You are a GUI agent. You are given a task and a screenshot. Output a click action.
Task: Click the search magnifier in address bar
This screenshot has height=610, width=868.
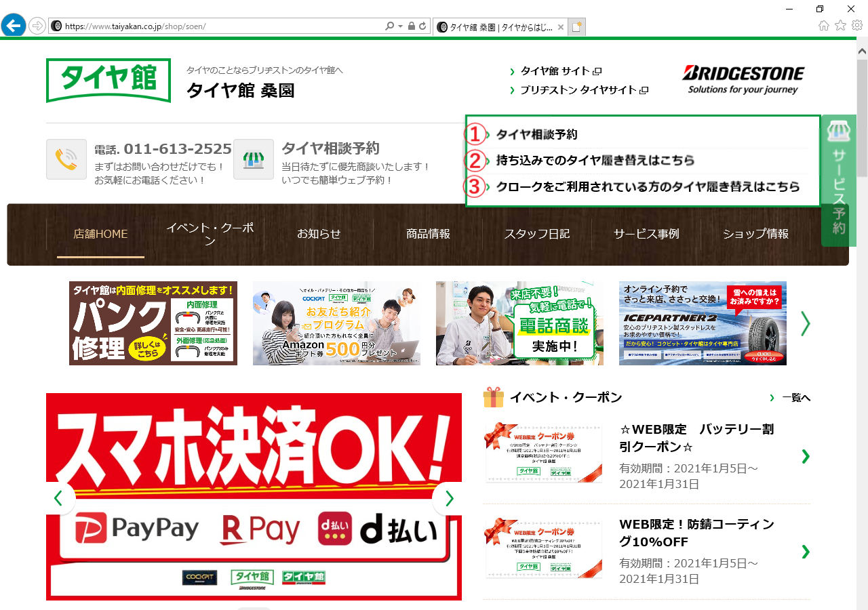(x=389, y=26)
